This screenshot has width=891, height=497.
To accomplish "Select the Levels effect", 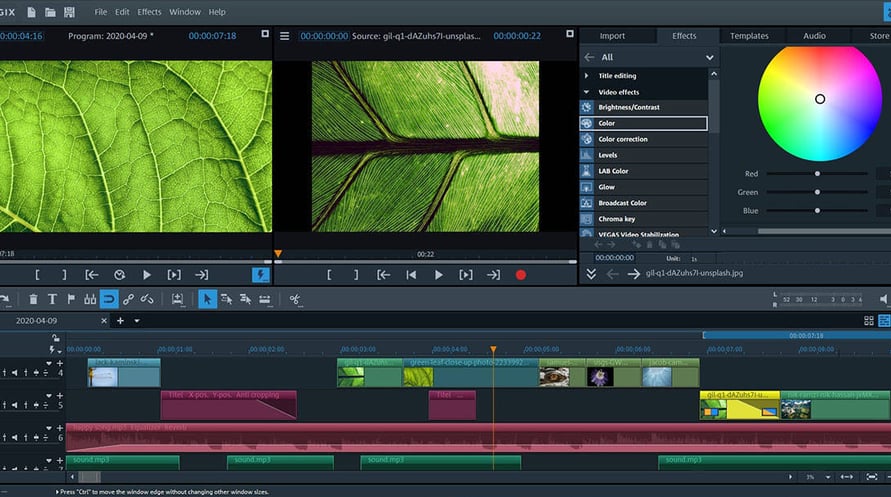I will [644, 155].
